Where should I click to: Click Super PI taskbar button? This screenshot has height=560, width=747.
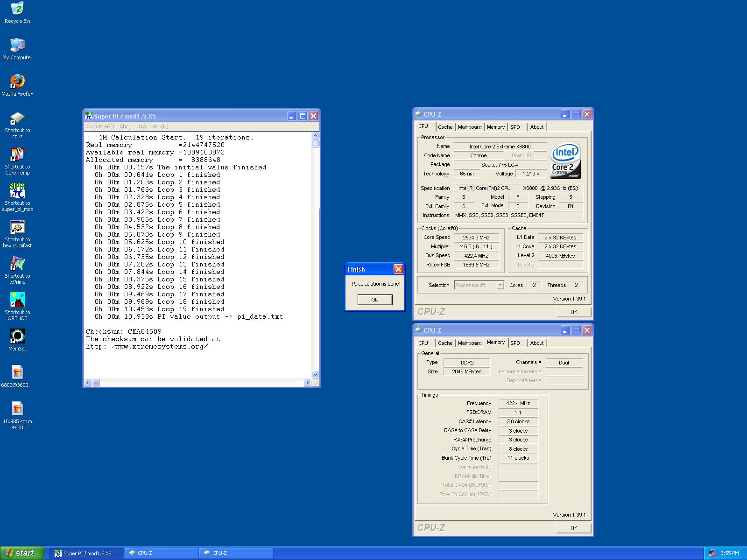[87, 553]
